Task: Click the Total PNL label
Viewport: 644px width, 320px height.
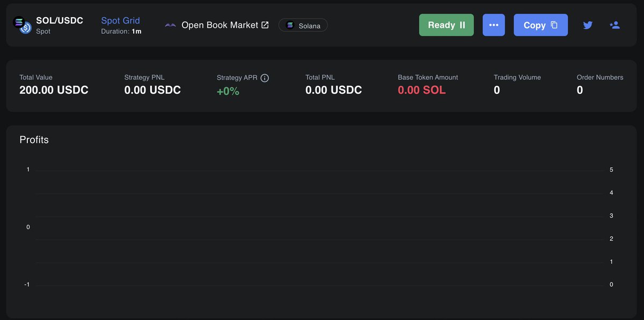Action: pos(320,77)
